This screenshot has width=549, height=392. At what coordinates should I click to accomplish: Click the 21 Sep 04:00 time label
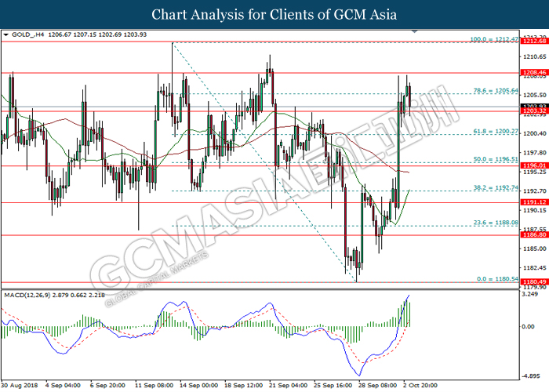click(x=288, y=386)
